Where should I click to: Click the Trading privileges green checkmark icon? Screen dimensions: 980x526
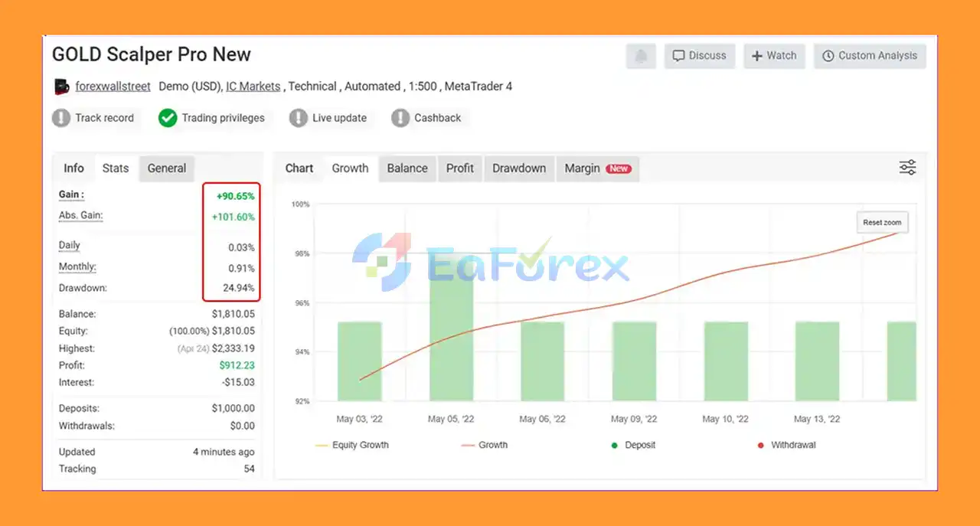(168, 118)
